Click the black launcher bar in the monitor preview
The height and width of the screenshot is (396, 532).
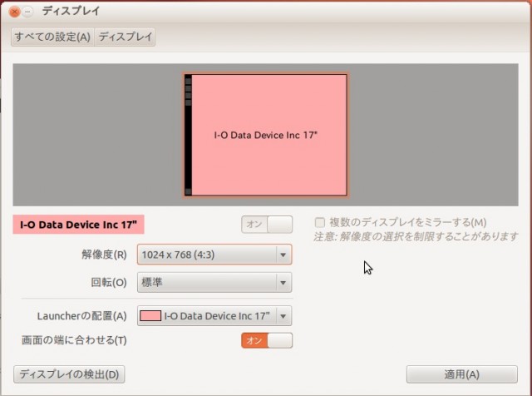point(188,135)
